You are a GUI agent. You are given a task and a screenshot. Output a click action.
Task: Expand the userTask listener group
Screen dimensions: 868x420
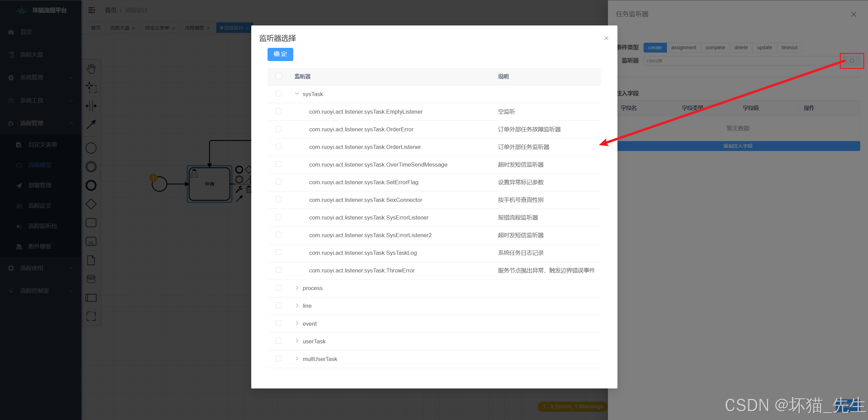[x=297, y=341]
